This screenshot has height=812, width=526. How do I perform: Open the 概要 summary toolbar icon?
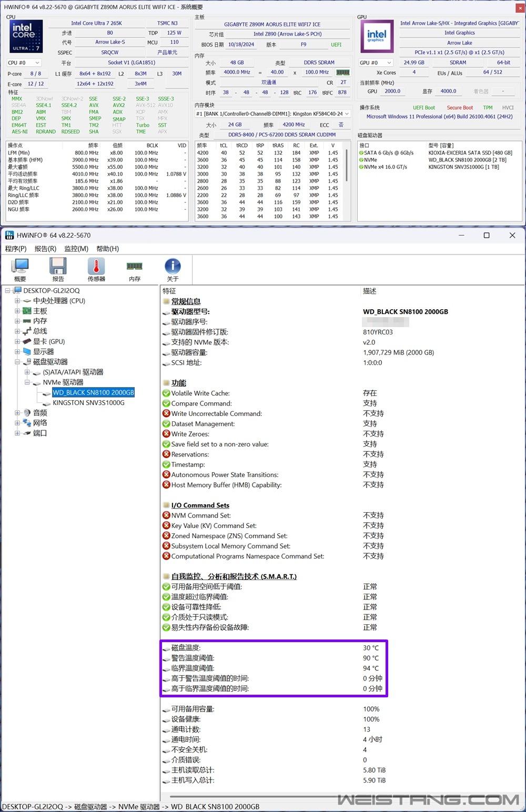[20, 269]
